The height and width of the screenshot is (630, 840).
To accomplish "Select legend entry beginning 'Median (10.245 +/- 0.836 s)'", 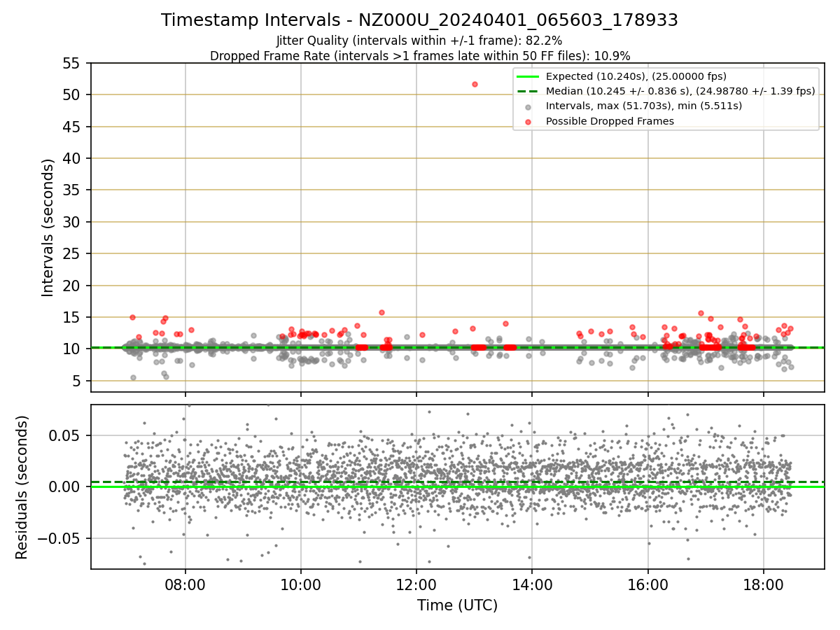I will coord(680,91).
